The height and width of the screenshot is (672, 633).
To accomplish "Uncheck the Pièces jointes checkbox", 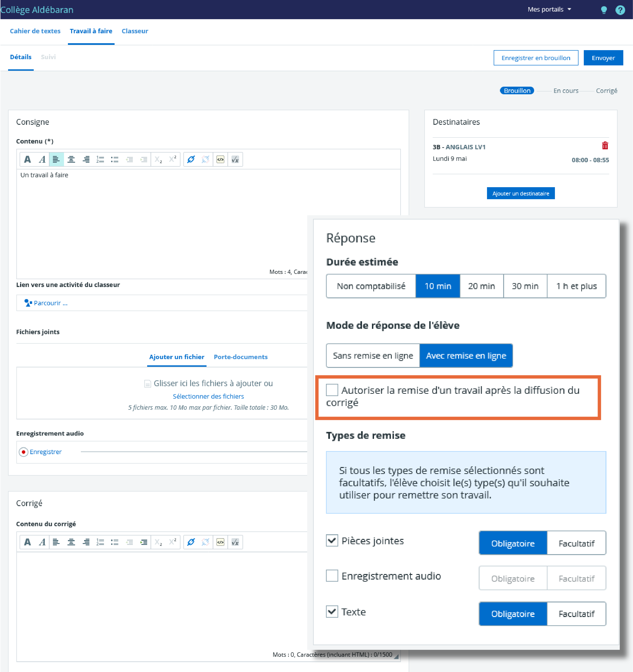I will tap(332, 540).
